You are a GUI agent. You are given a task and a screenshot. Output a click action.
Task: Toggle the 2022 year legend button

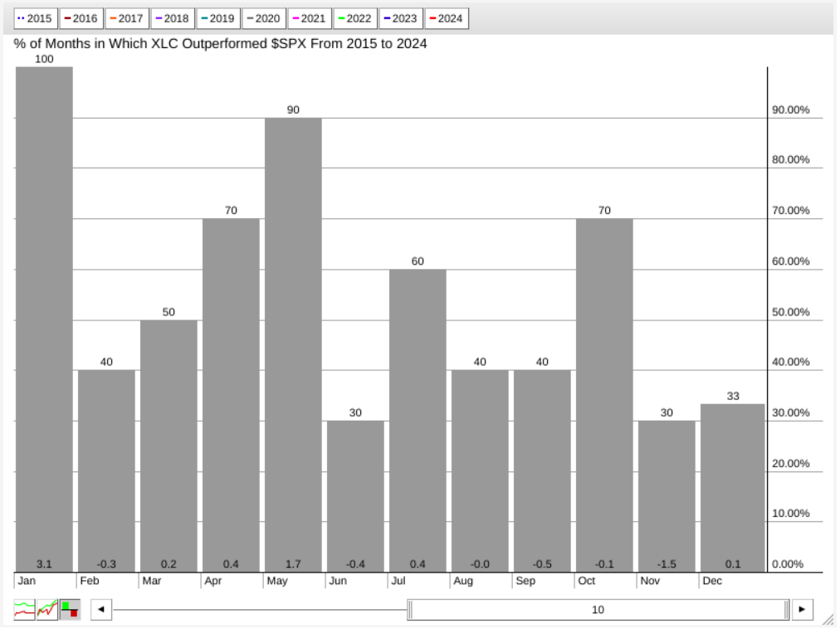tap(356, 19)
